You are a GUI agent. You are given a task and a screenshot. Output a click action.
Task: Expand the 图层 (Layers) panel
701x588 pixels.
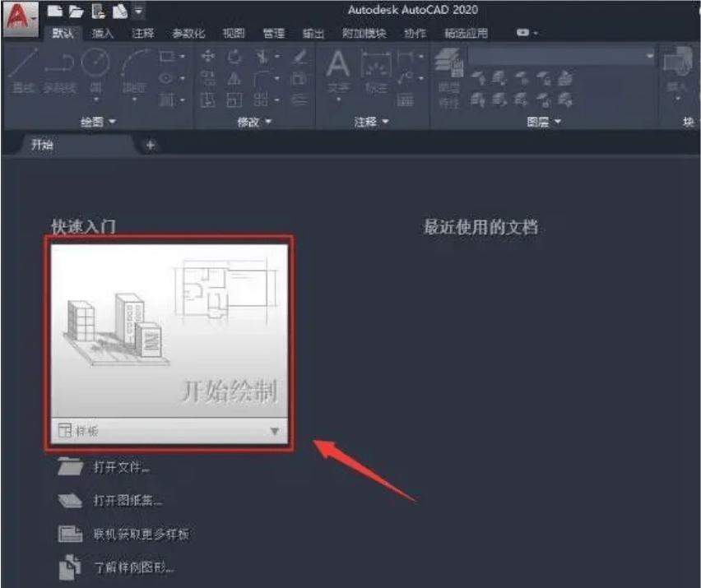point(544,121)
